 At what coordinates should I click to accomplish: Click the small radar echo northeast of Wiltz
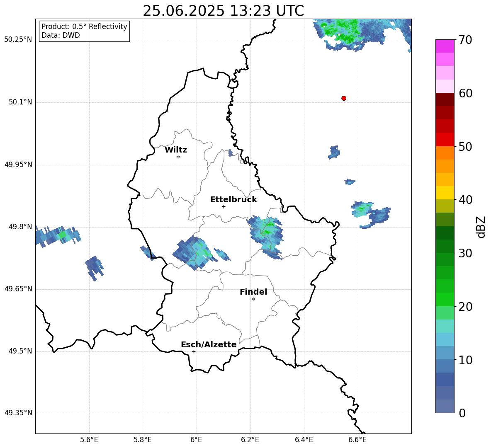(x=231, y=153)
